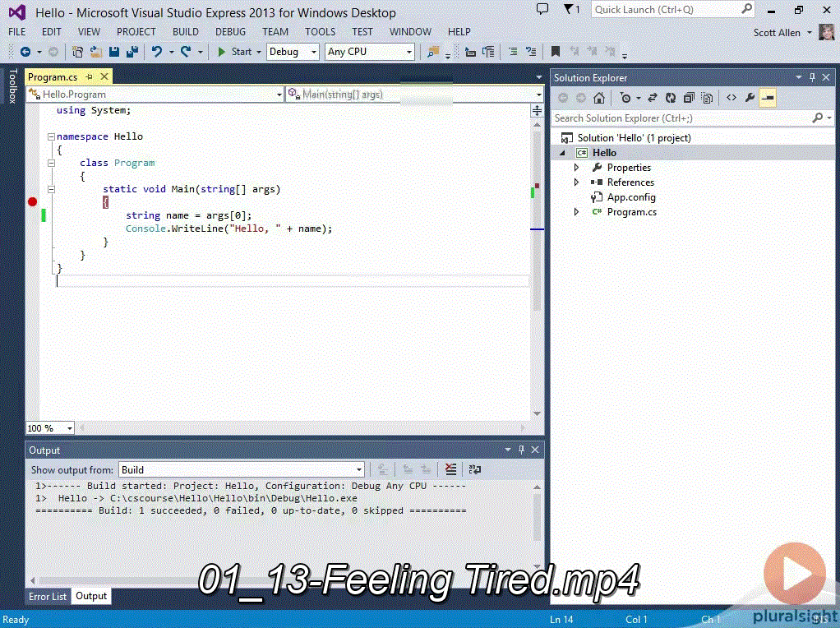Click the View Code angle brackets icon
The image size is (840, 628).
(x=732, y=98)
